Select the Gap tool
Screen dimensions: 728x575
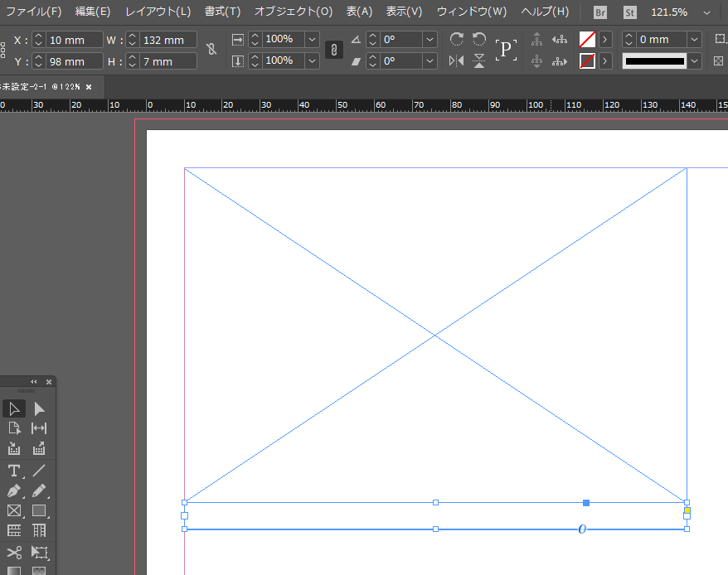pos(39,428)
